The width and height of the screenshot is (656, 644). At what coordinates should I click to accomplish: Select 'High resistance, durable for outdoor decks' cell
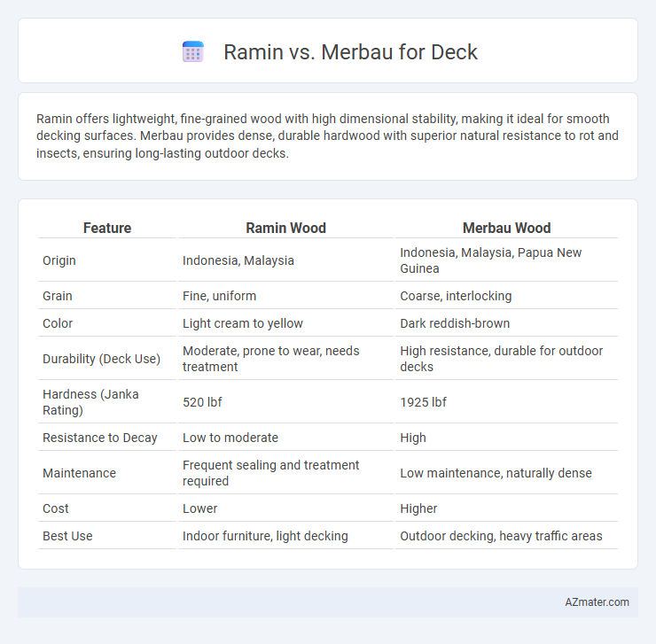[x=501, y=359]
